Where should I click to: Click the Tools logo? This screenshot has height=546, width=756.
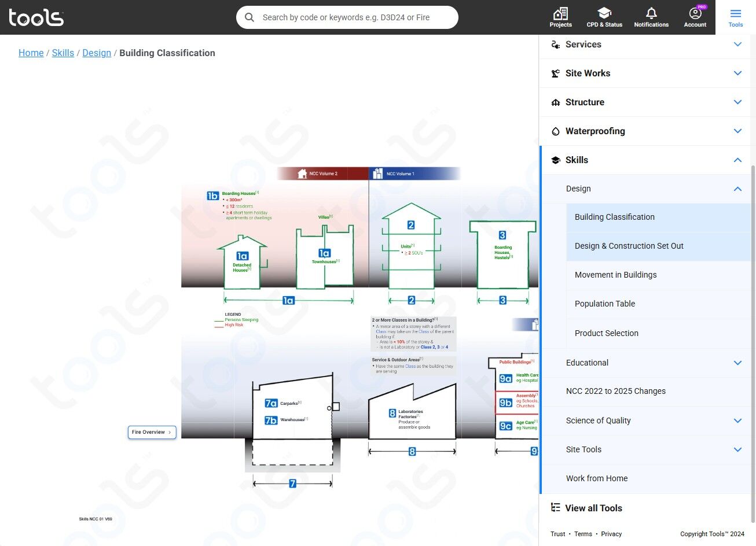coord(36,17)
